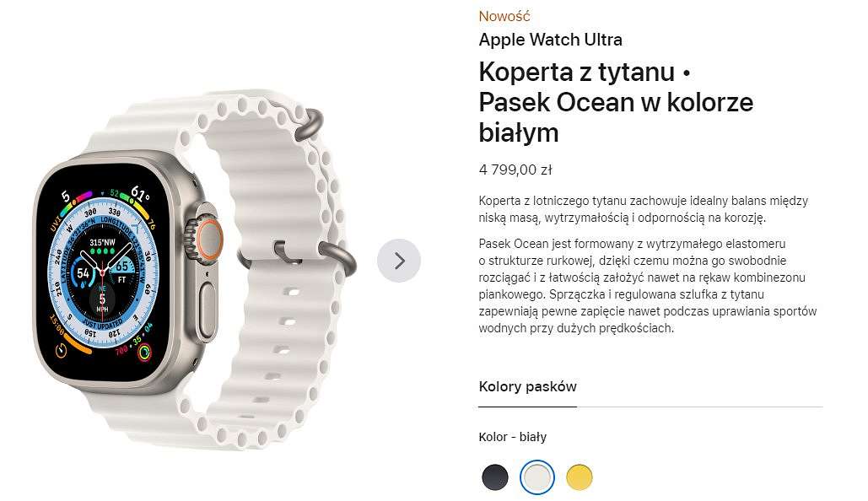Click the Pasek Ocean description paragraph

click(648, 286)
